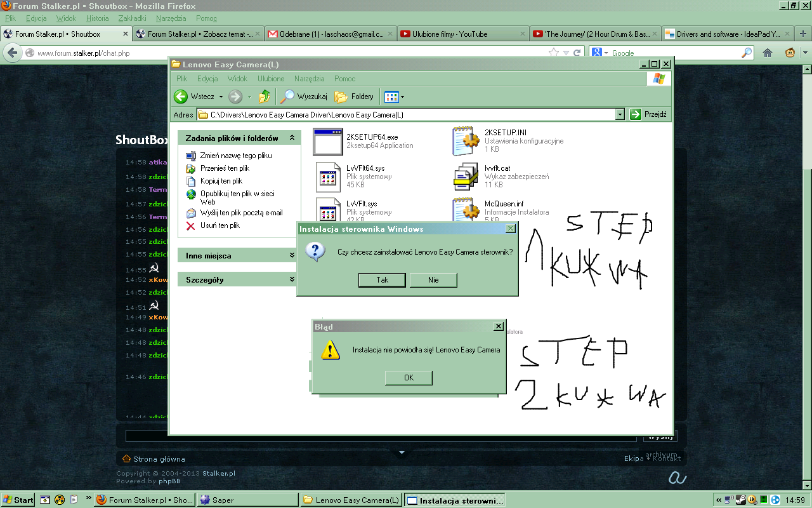Reload the page with the refresh icon
The width and height of the screenshot is (812, 508).
(x=576, y=53)
